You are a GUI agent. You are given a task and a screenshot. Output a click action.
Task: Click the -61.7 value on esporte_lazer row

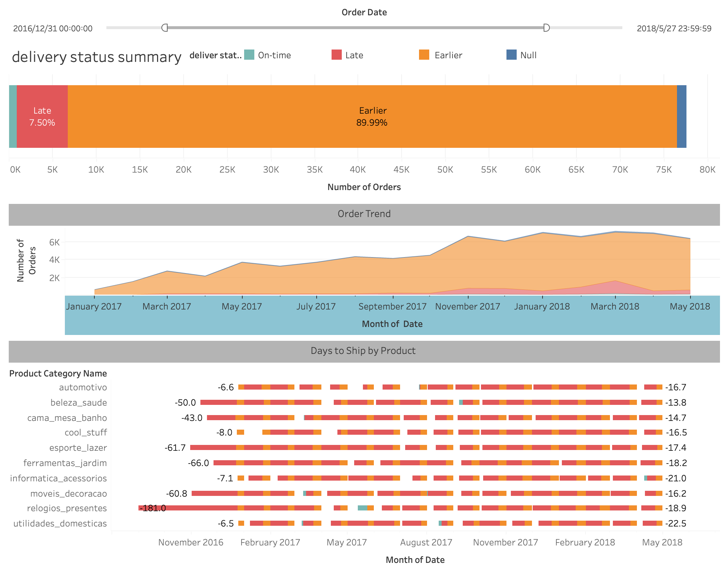[x=175, y=448]
